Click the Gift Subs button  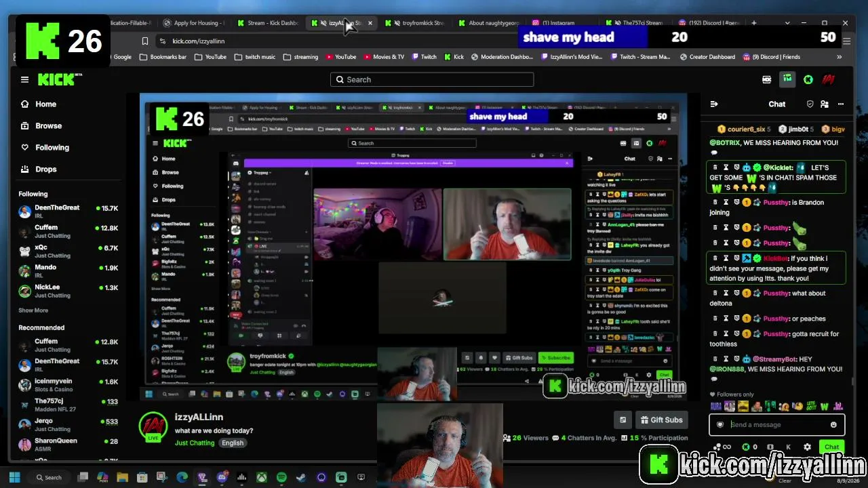pos(660,420)
